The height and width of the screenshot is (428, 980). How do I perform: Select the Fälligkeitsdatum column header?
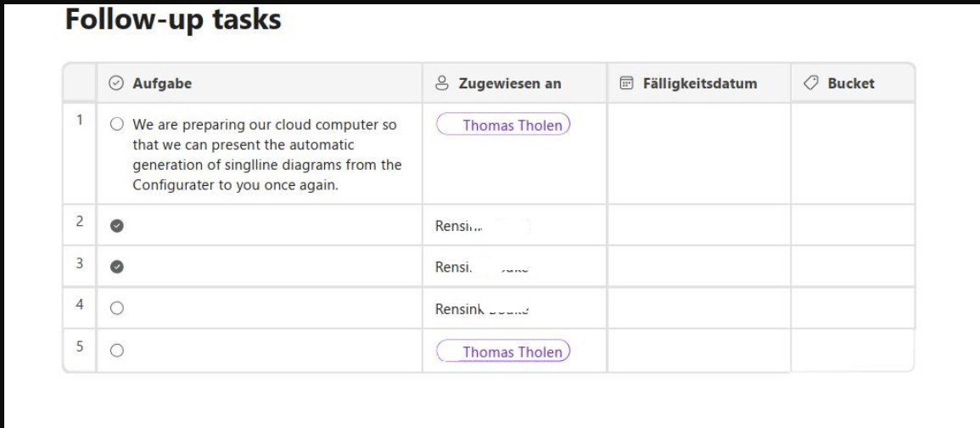point(692,83)
